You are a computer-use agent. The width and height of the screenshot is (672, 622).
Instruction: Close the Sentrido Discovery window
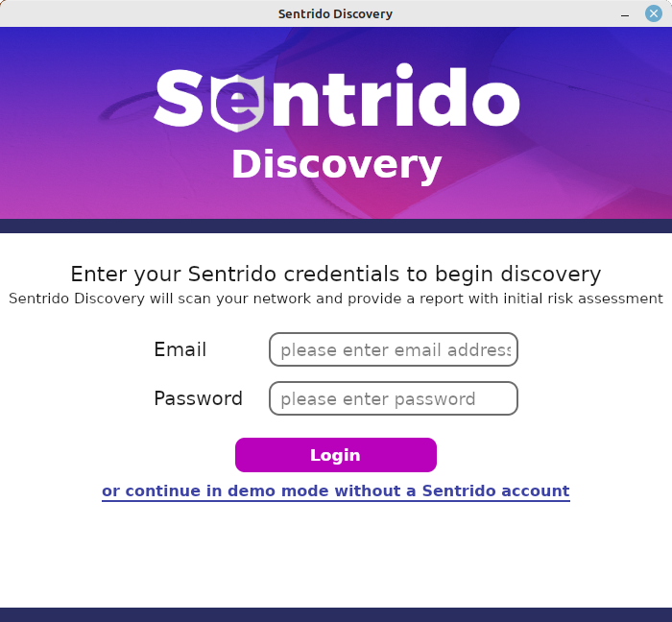pos(654,13)
